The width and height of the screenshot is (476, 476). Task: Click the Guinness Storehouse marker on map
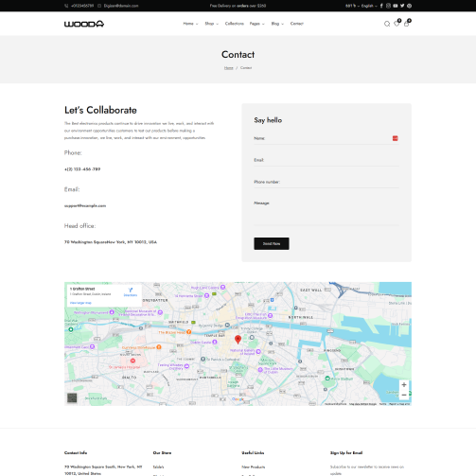coord(159,347)
